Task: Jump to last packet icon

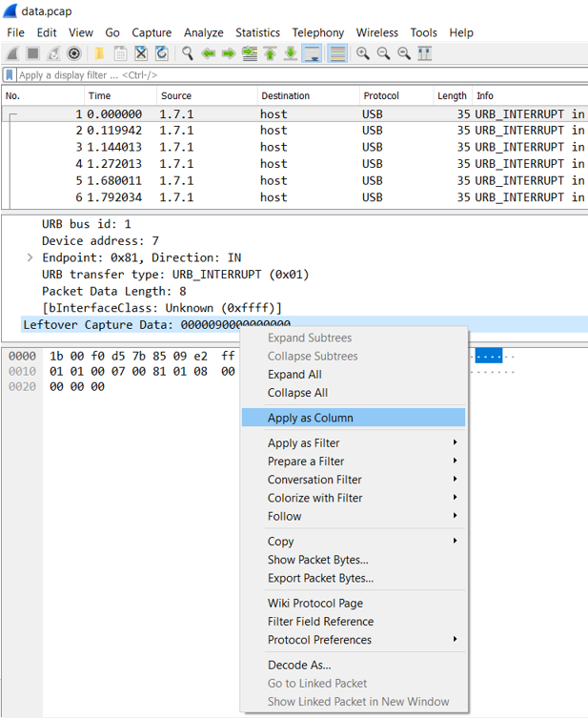Action: pyautogui.click(x=291, y=53)
